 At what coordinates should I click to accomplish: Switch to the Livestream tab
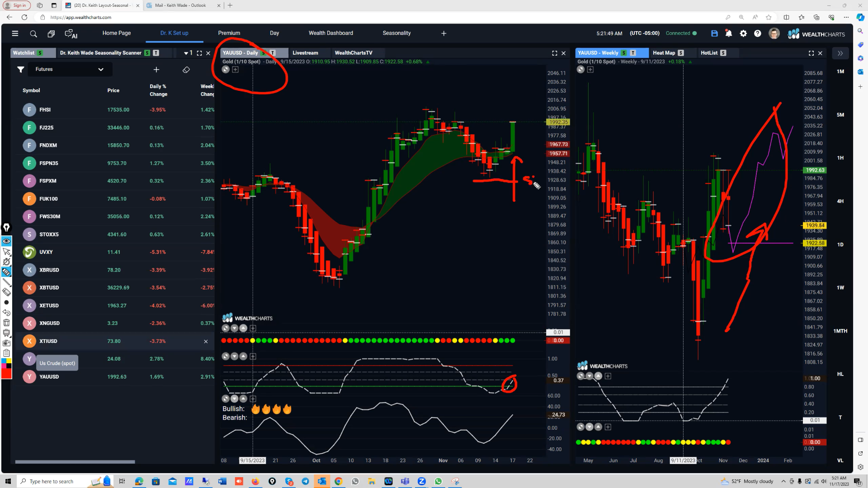point(305,53)
